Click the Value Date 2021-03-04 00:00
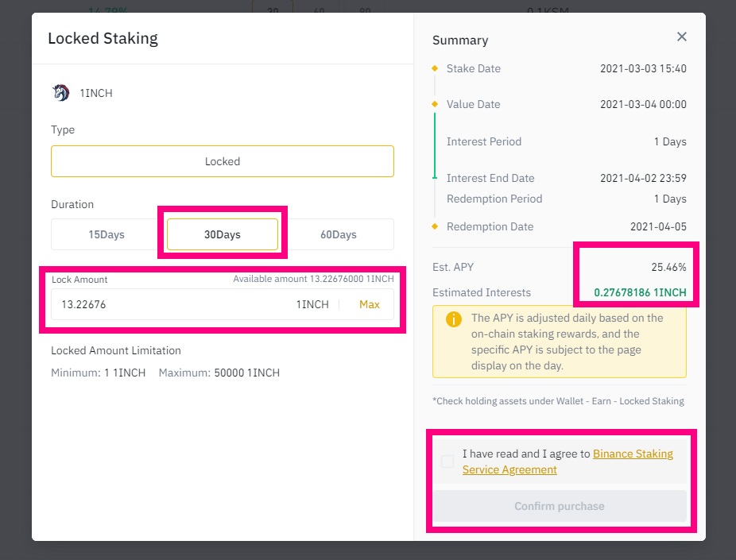736x560 pixels. coord(643,104)
